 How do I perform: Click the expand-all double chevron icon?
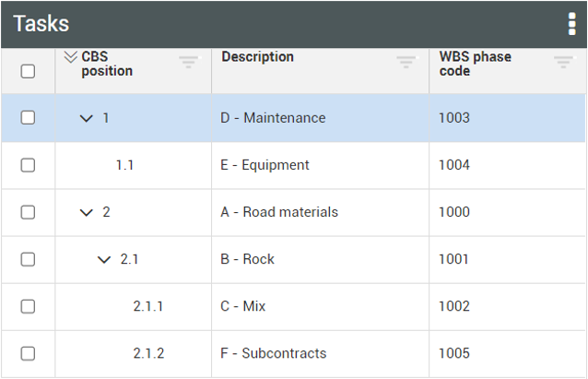click(x=70, y=57)
